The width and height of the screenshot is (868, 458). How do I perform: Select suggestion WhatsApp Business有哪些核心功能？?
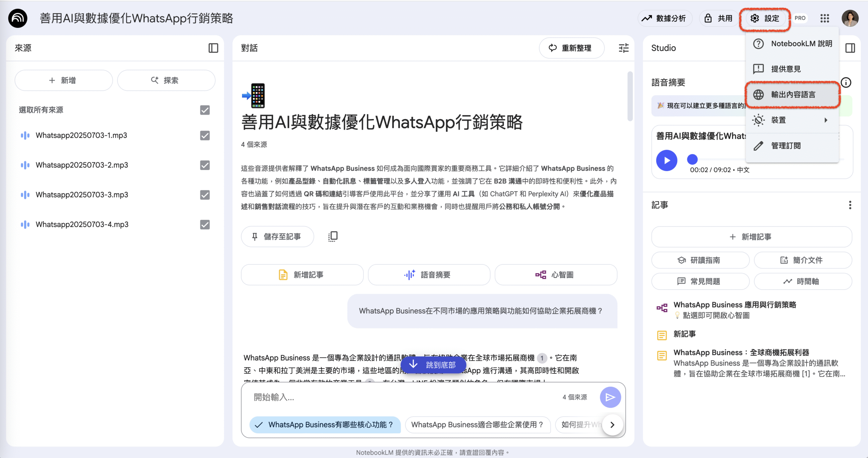325,425
